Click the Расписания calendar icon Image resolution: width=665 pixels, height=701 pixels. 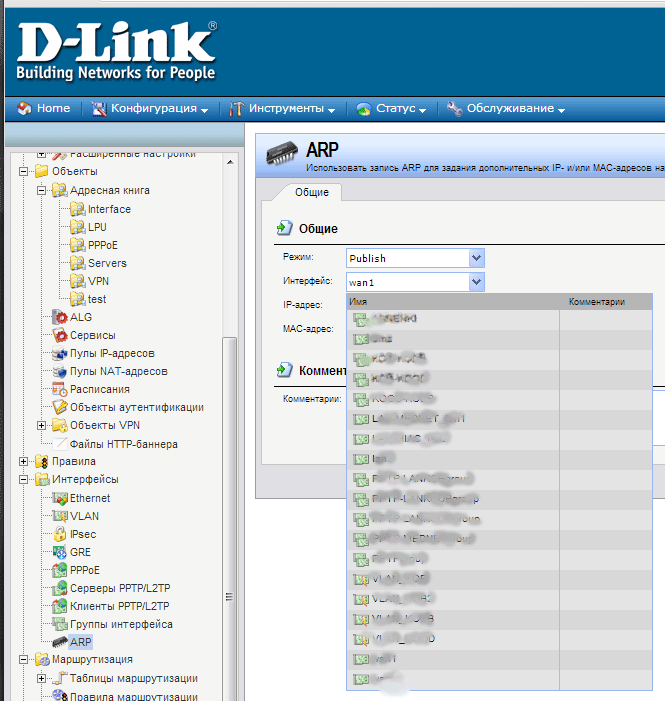pyautogui.click(x=59, y=389)
